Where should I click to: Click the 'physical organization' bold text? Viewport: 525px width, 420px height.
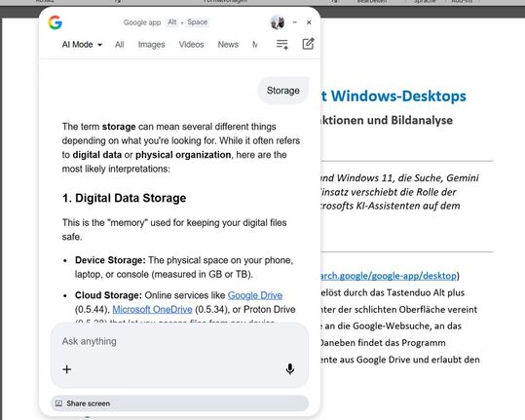pos(183,155)
